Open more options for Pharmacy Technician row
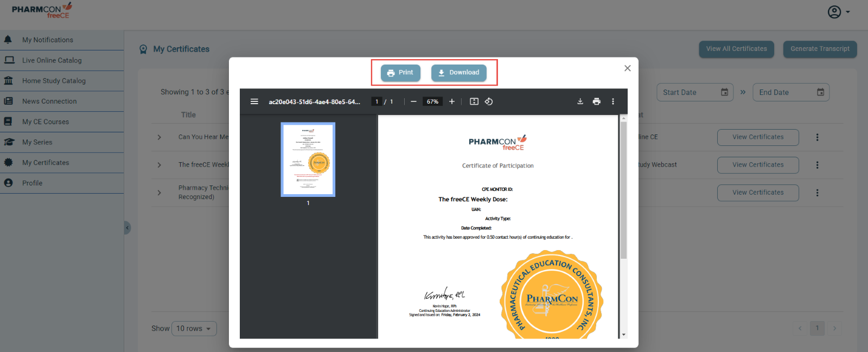The width and height of the screenshot is (868, 352). pyautogui.click(x=817, y=193)
